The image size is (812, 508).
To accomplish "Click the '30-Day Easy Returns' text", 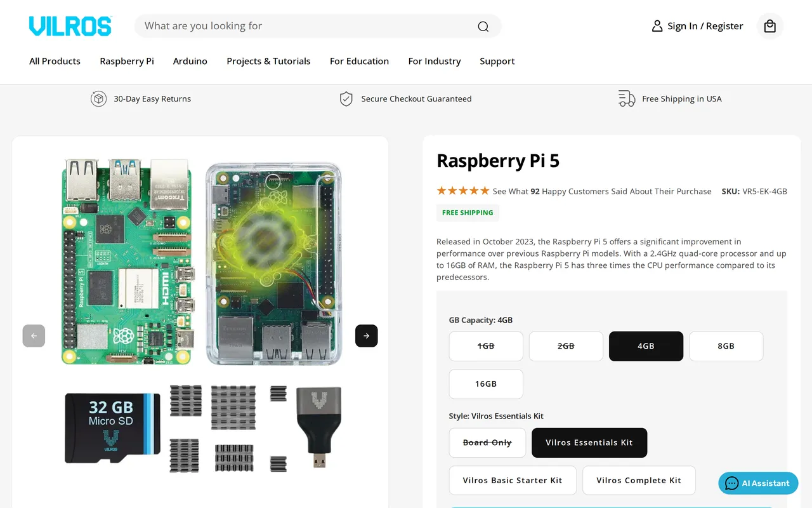I will point(152,98).
